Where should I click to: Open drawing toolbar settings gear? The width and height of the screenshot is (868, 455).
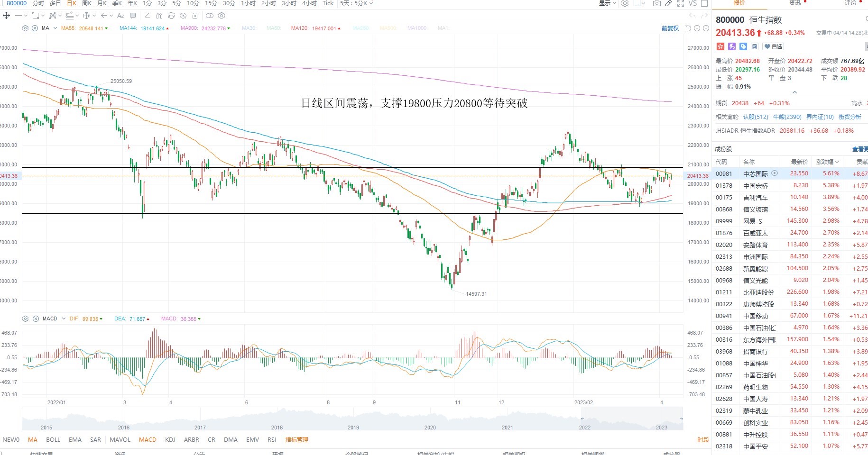point(222,16)
